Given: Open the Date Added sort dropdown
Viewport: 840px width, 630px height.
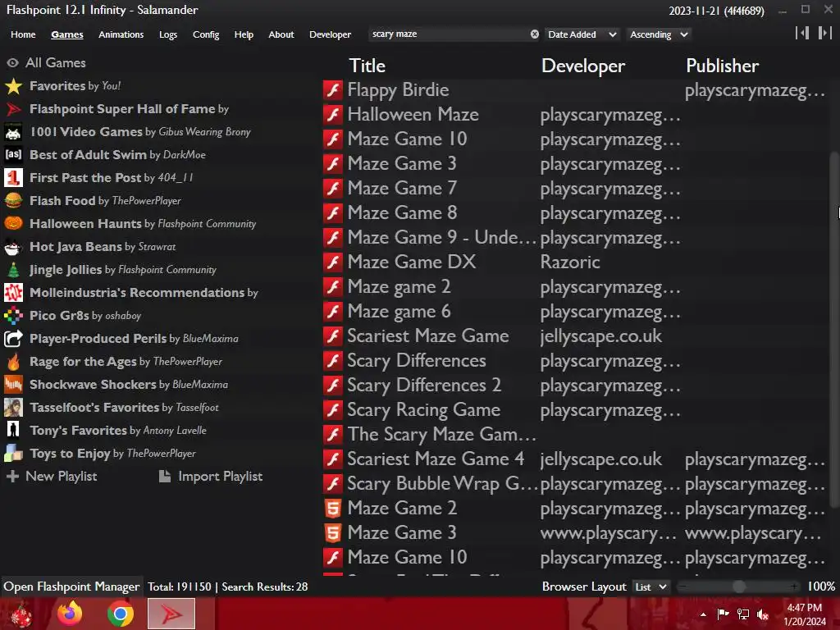Looking at the screenshot, I should pos(582,34).
